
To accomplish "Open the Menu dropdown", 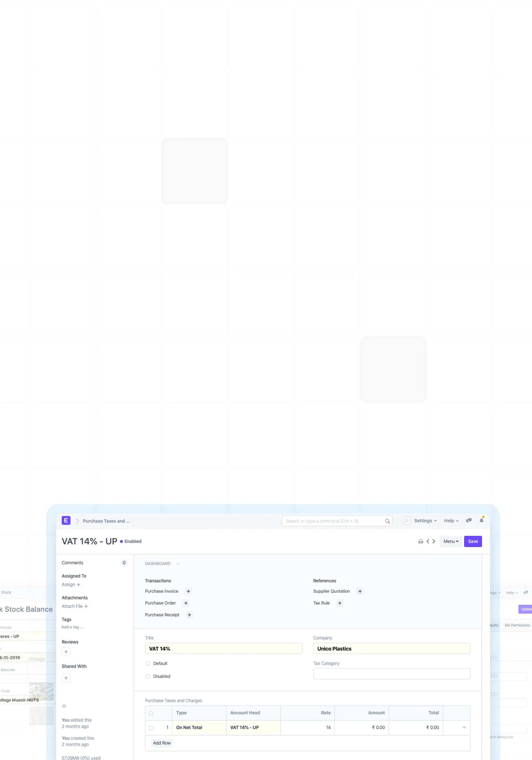I will click(x=451, y=541).
